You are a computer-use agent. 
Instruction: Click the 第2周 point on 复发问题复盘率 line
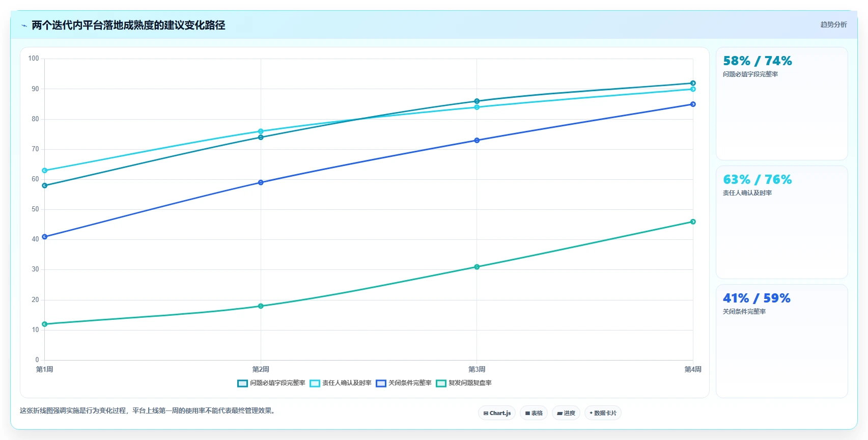pos(261,306)
